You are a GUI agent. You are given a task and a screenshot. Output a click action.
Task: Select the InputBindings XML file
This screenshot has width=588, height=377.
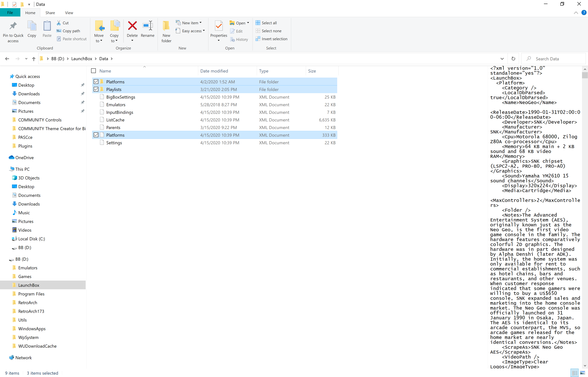click(x=215, y=112)
